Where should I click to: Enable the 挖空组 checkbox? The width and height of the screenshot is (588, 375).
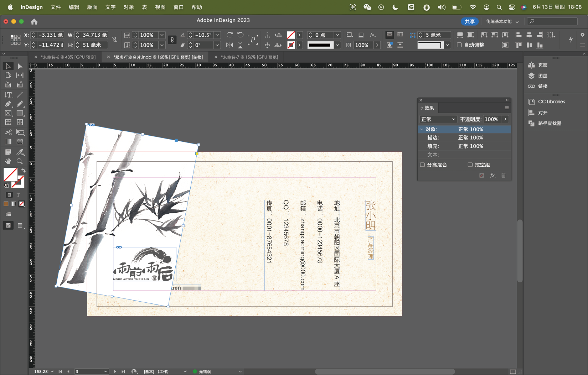pyautogui.click(x=470, y=165)
